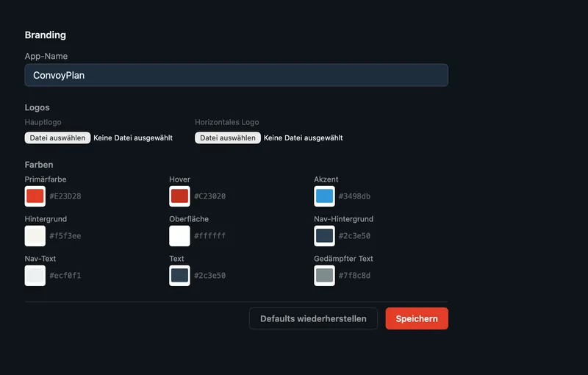Click the #C23020 hover hex value
Screen dimensions: 588x375
(209, 196)
